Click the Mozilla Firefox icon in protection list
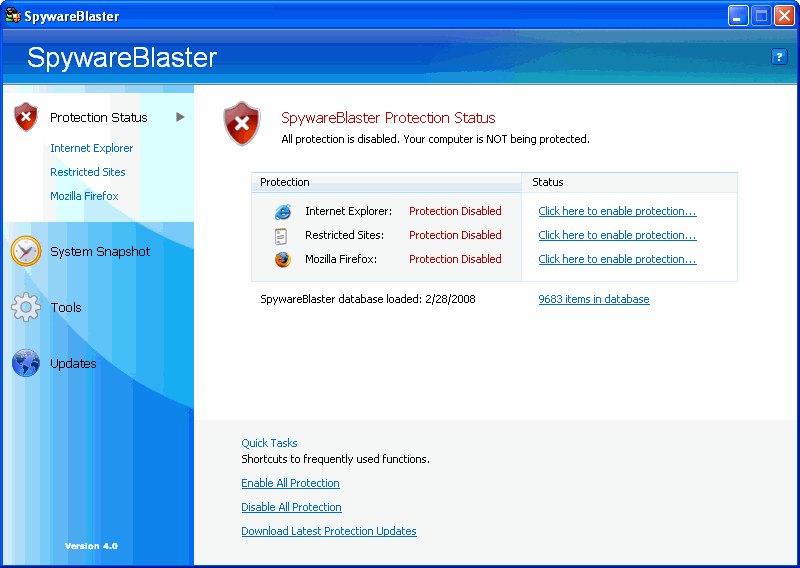 pos(282,260)
